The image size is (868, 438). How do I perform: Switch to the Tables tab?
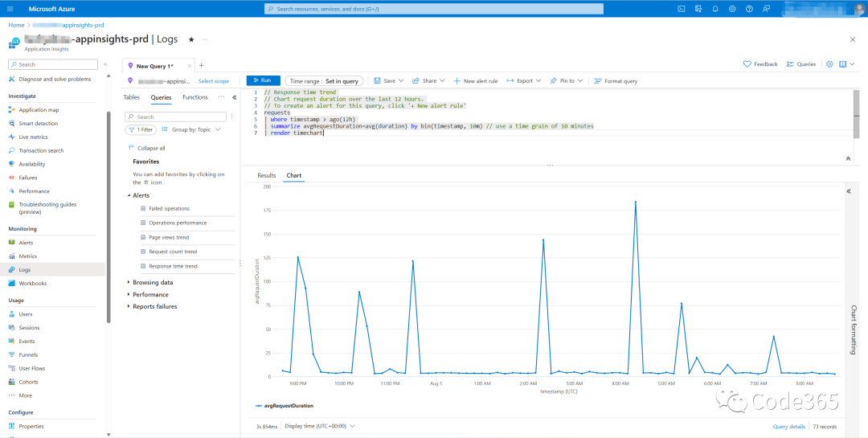[131, 97]
